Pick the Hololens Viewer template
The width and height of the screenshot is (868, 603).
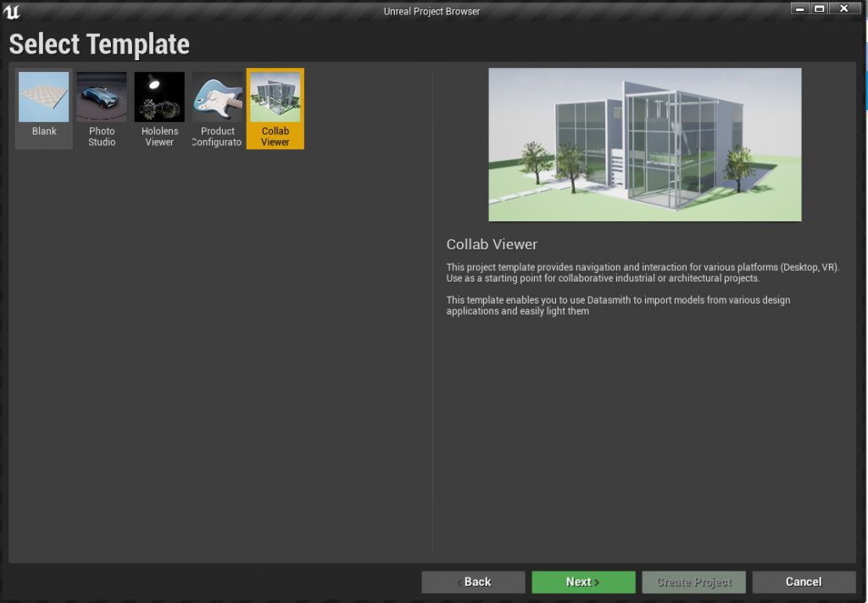click(x=159, y=109)
